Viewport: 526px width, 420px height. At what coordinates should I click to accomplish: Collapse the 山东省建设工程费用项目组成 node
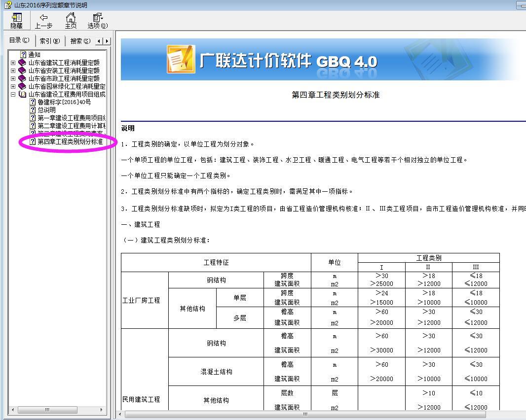click(12, 94)
